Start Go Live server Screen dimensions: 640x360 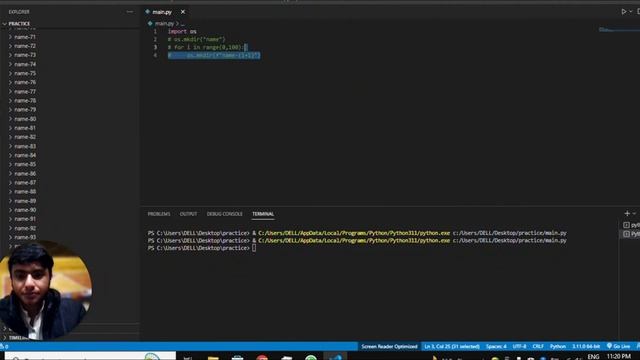pos(618,347)
